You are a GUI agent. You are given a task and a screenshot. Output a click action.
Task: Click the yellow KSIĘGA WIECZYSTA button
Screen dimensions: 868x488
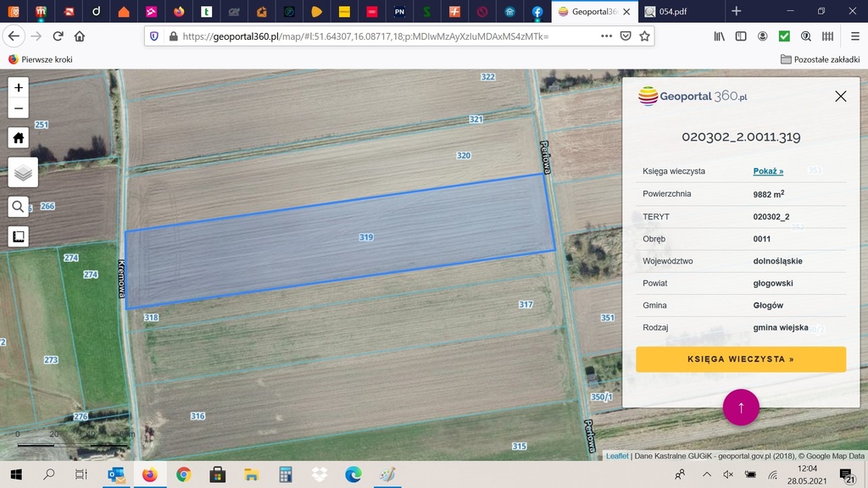[x=741, y=359]
